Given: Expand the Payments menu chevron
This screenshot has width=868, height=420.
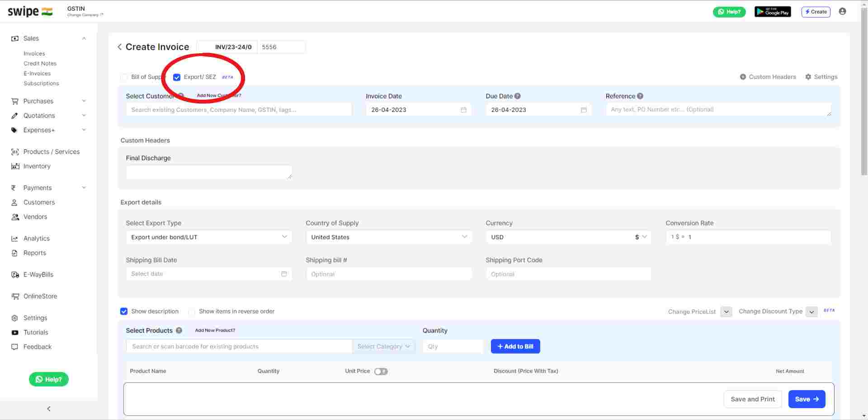Looking at the screenshot, I should pyautogui.click(x=84, y=188).
